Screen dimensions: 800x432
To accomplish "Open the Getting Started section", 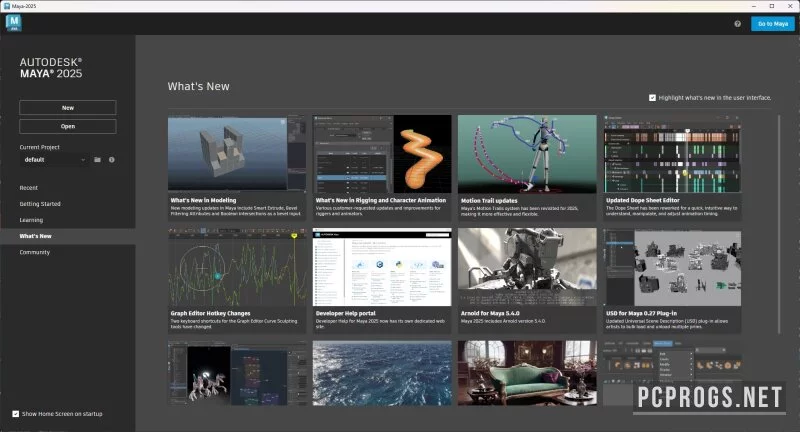I will (x=40, y=204).
